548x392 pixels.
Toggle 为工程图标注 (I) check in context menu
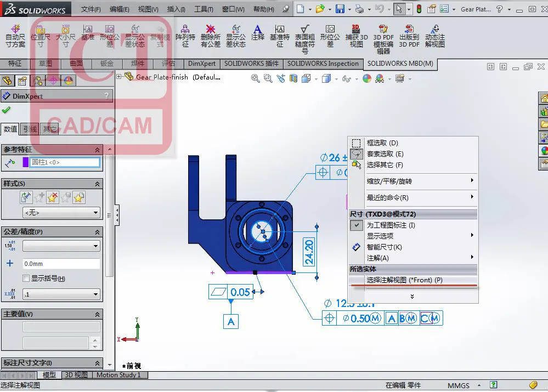(356, 225)
